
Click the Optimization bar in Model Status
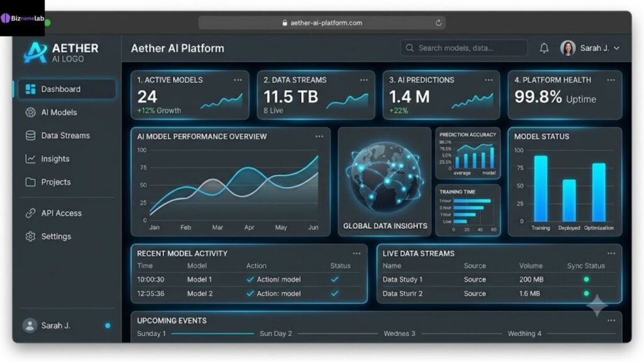click(599, 192)
